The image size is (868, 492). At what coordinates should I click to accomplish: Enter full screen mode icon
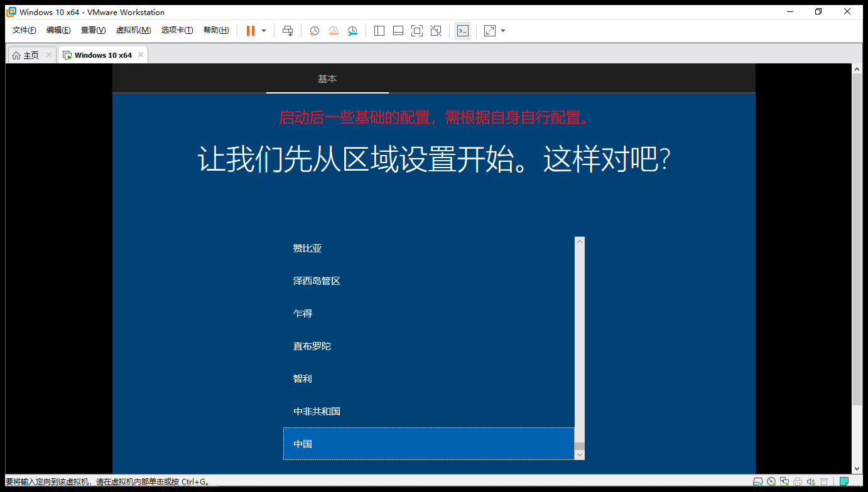pos(417,31)
